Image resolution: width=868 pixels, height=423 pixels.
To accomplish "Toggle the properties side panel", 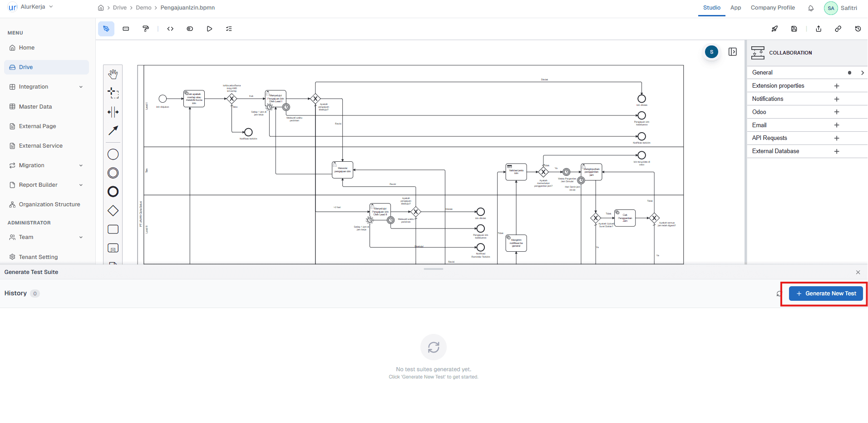I will tap(732, 52).
